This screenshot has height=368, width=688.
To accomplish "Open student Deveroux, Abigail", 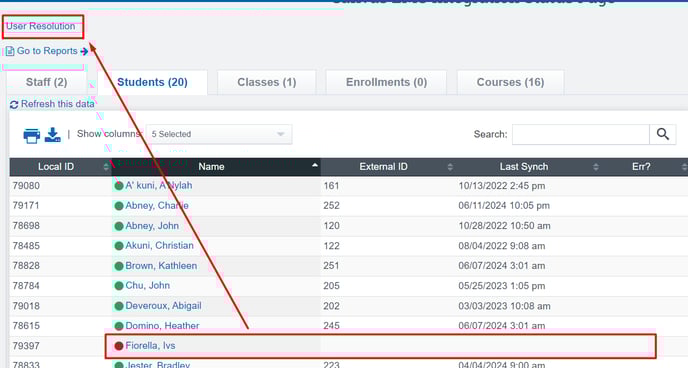I will 163,306.
